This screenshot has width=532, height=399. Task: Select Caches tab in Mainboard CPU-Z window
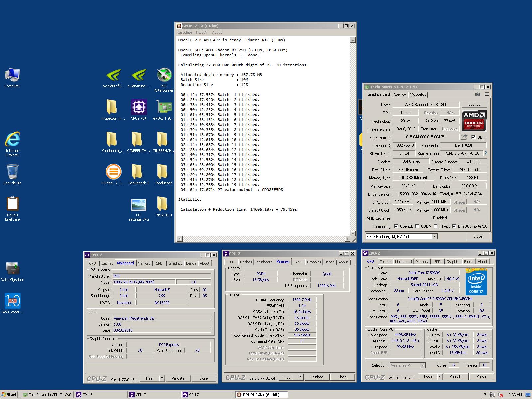click(x=107, y=263)
